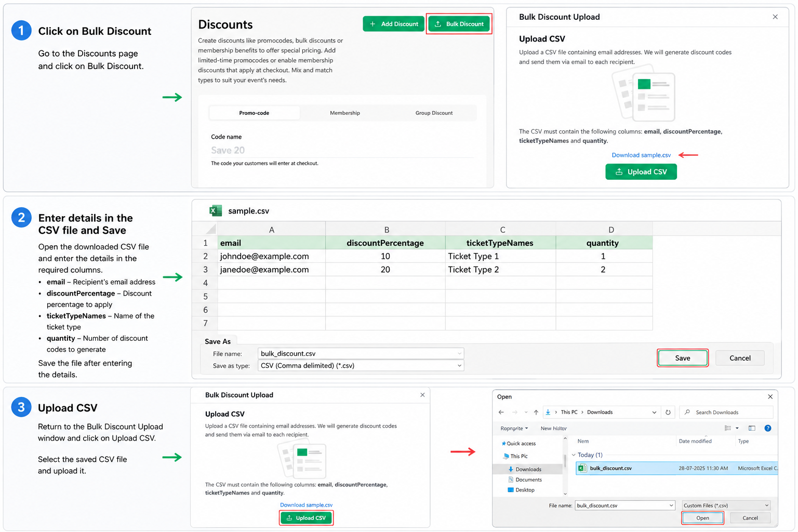798x532 pixels.
Task: Click 'This PC' in the address path
Action: coord(569,412)
